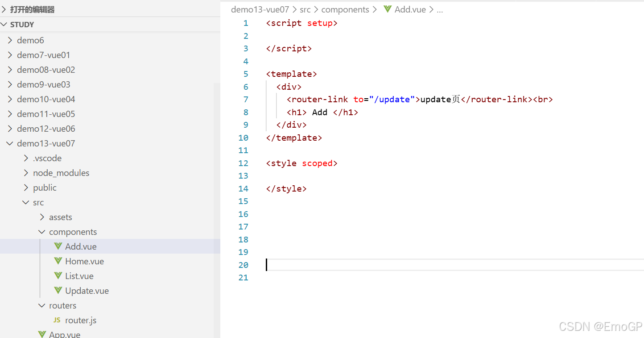Collapse the routers folder chevron
This screenshot has width=644, height=338.
click(x=42, y=305)
